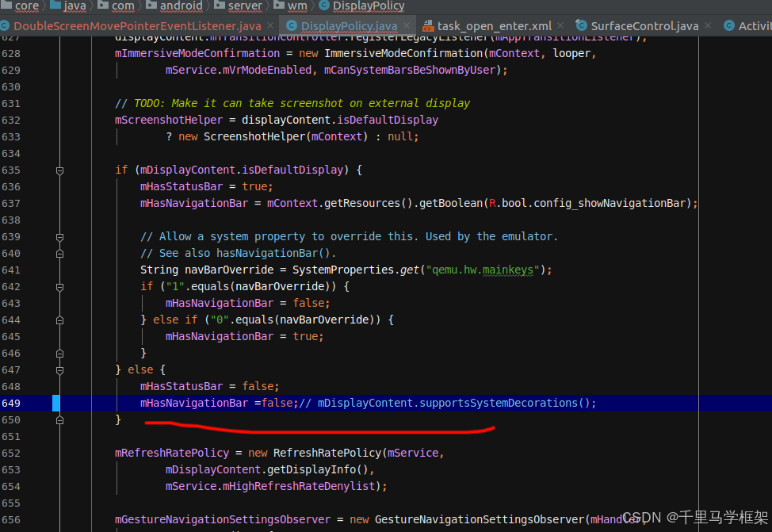
Task: Click the 'java' breadcrumb folder
Action: 68,6
